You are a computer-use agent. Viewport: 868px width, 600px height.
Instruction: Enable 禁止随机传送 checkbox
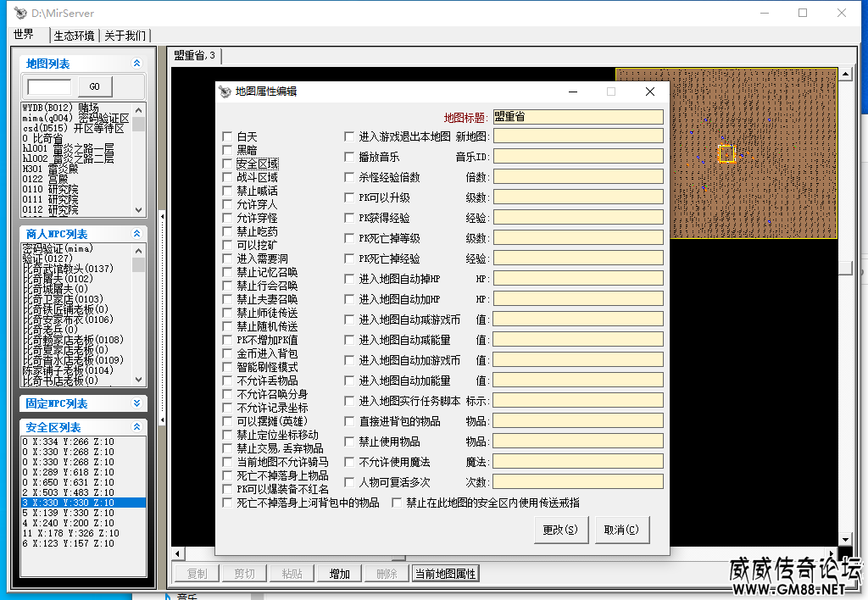click(x=227, y=326)
